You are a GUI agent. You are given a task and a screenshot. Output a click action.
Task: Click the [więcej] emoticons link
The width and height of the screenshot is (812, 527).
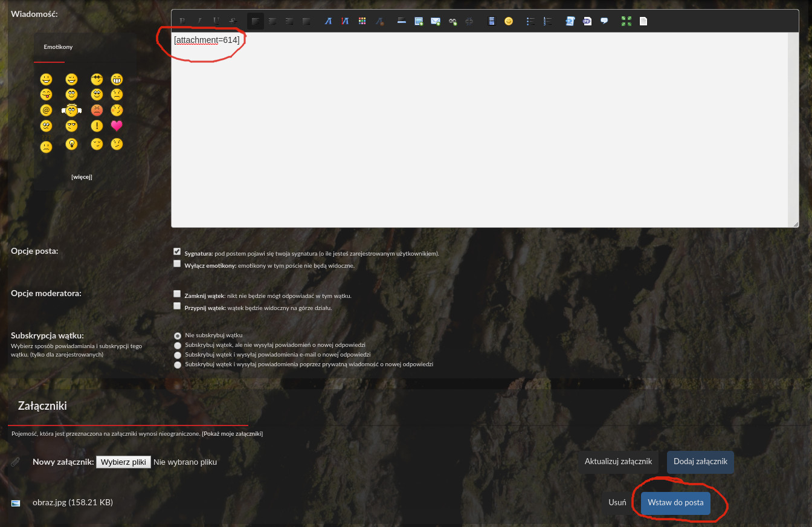tap(82, 177)
